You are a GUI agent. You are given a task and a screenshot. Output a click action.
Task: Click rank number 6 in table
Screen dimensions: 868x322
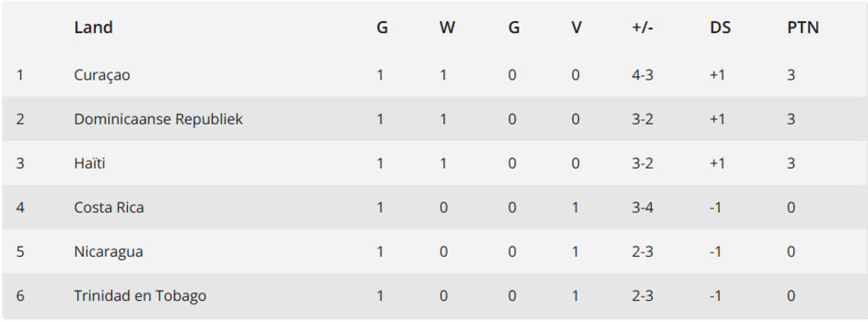tap(20, 296)
